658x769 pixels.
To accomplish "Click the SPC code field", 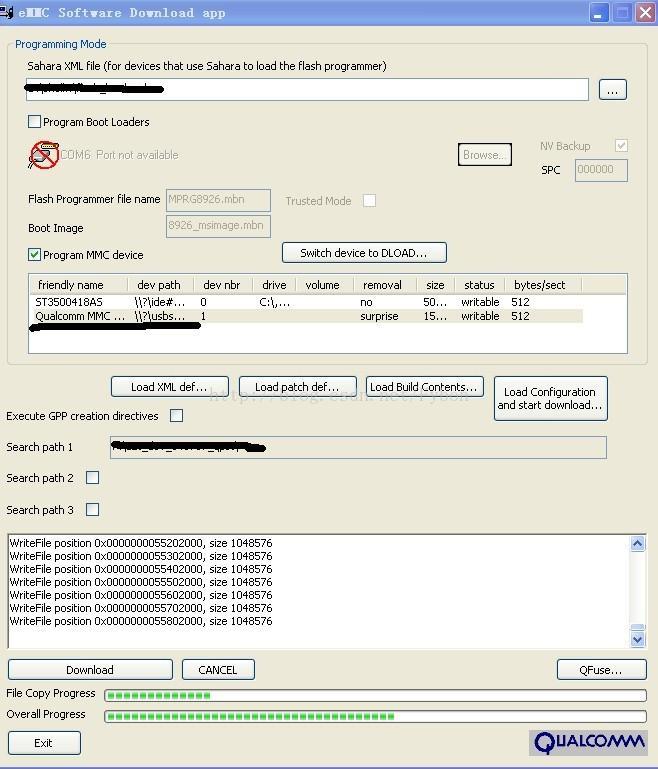I will point(601,170).
